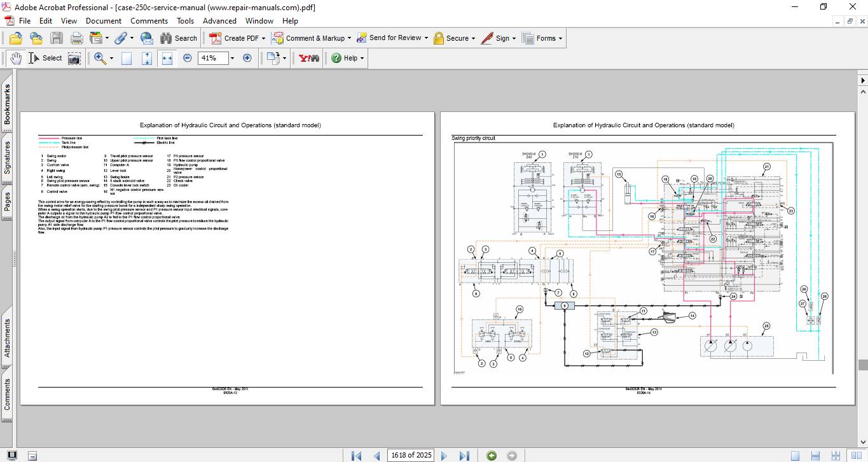This screenshot has width=868, height=462.
Task: Click the page number input field
Action: pyautogui.click(x=411, y=455)
